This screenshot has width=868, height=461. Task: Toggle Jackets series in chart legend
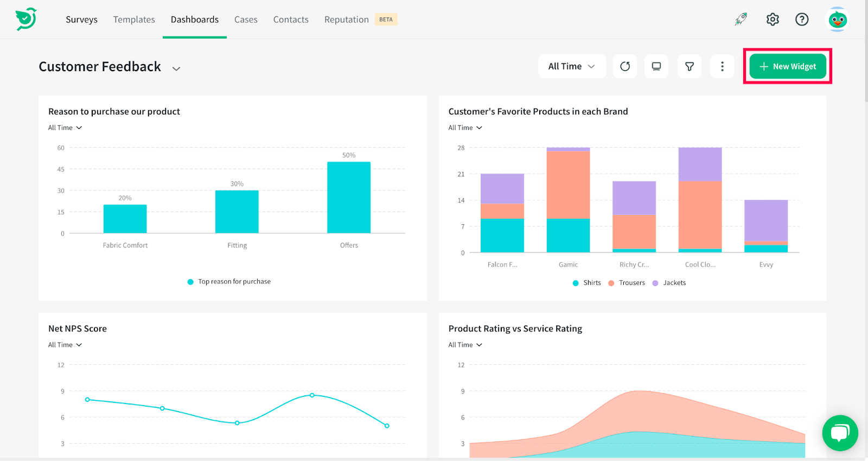669,283
